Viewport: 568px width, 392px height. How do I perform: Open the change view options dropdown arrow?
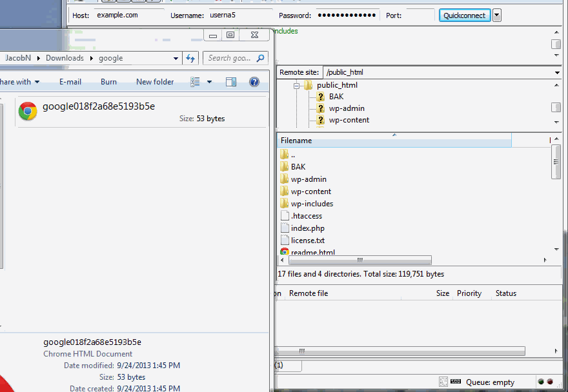[209, 82]
